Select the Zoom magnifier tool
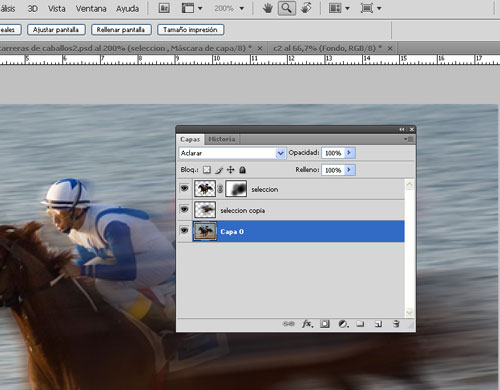This screenshot has height=390, width=500. pyautogui.click(x=287, y=8)
